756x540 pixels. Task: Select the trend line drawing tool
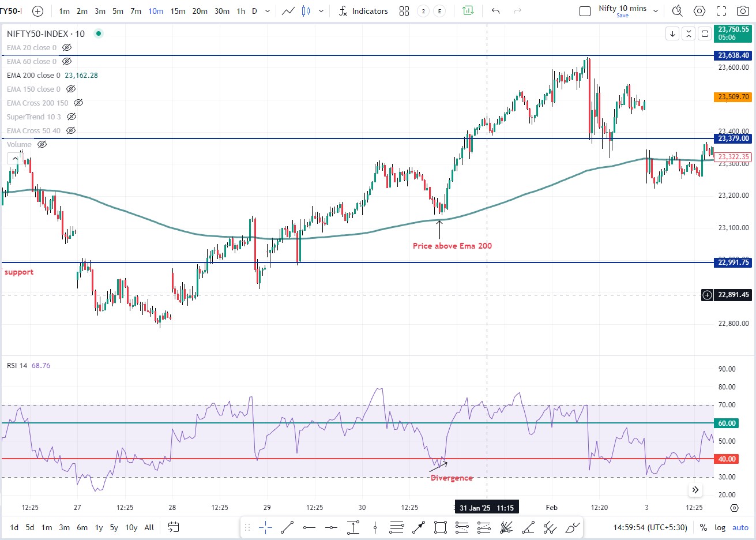click(287, 527)
